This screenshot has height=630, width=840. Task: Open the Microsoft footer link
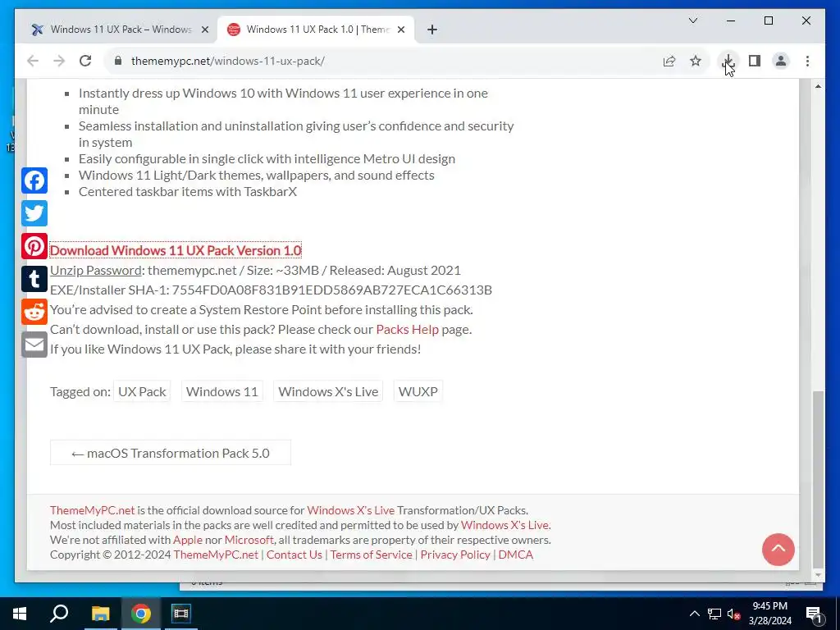click(249, 540)
